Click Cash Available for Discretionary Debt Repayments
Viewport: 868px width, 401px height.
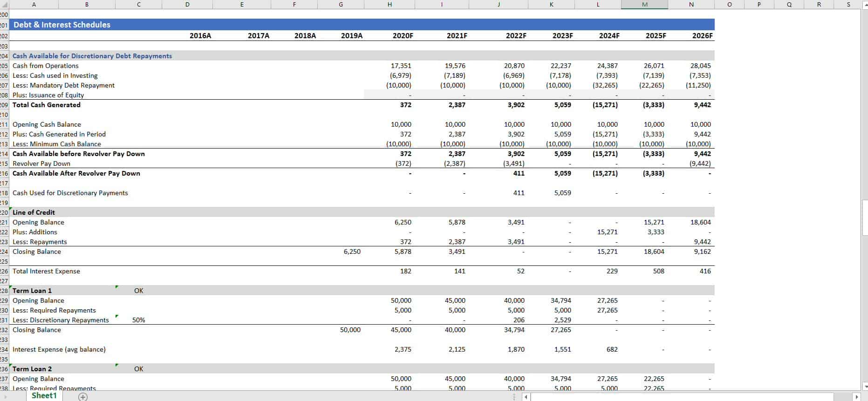pyautogui.click(x=92, y=56)
